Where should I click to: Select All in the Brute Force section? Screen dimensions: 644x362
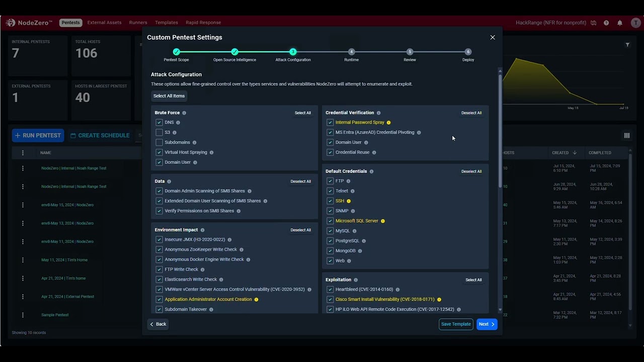coord(303,113)
